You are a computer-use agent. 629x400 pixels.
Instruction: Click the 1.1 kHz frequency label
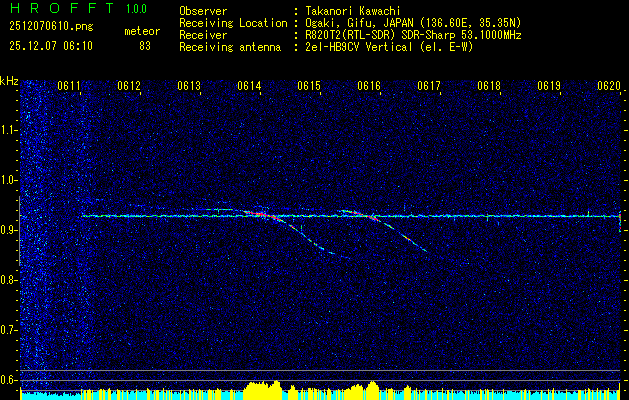(9, 130)
